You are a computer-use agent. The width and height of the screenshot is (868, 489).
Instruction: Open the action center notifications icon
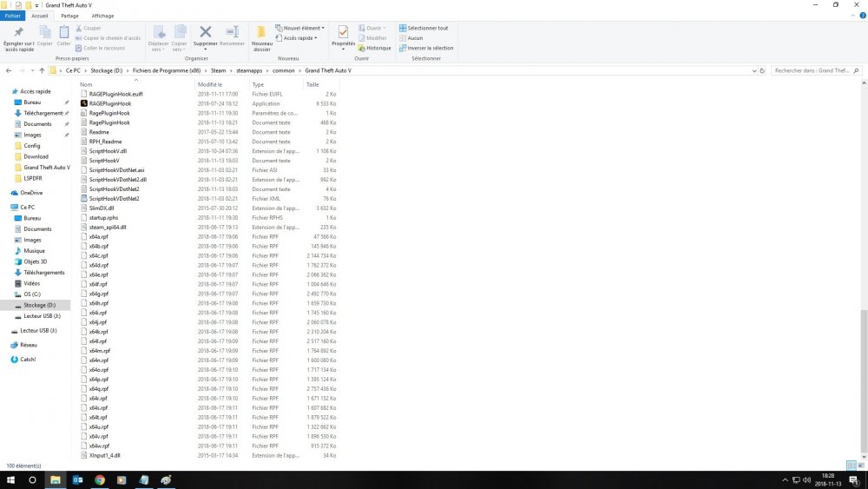854,480
